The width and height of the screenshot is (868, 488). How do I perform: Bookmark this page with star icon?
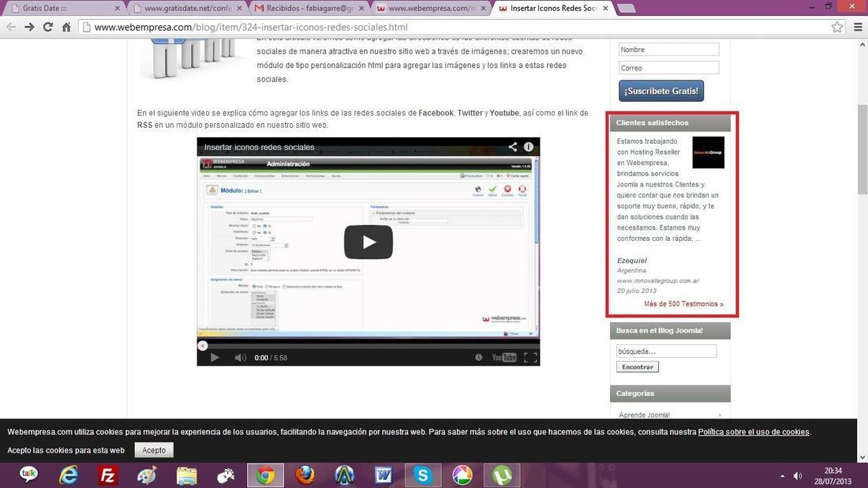[x=837, y=27]
